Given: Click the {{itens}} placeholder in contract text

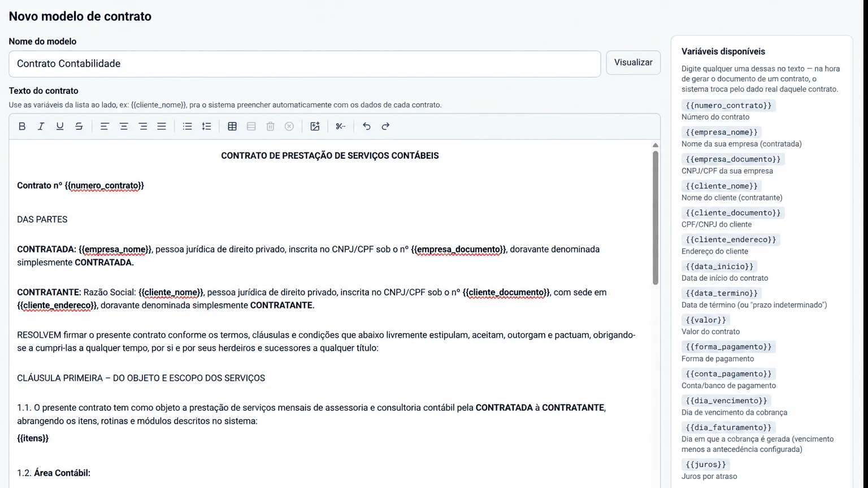Looking at the screenshot, I should tap(33, 438).
